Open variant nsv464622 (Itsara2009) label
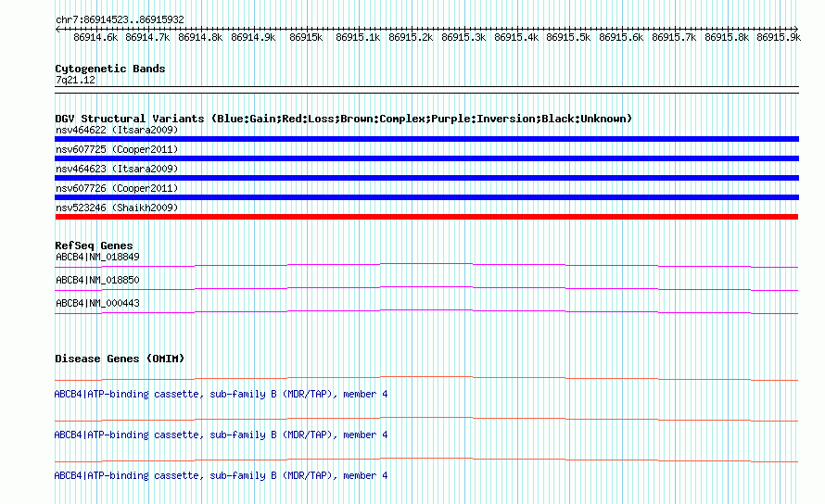Image resolution: width=825 pixels, height=504 pixels. (117, 130)
